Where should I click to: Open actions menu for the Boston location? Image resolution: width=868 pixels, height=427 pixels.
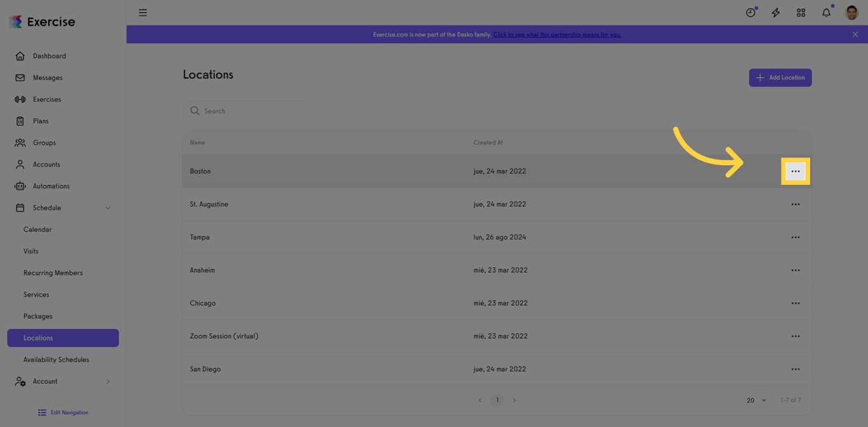(x=796, y=171)
